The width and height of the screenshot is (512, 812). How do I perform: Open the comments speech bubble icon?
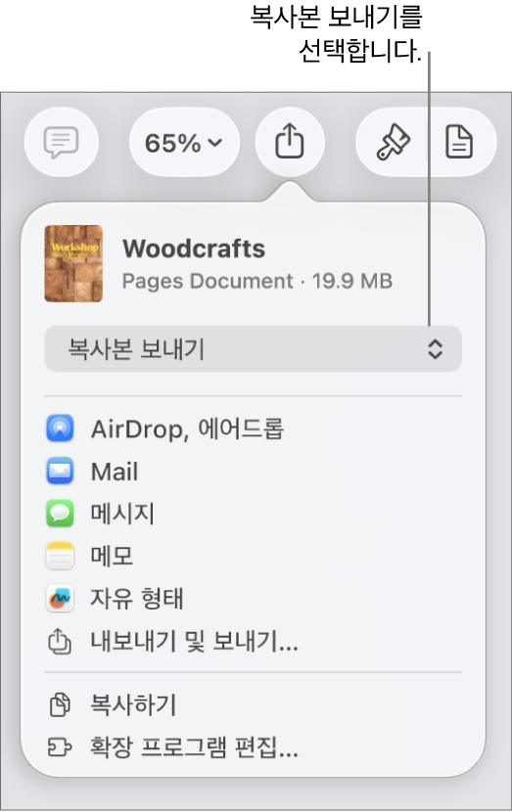61,143
